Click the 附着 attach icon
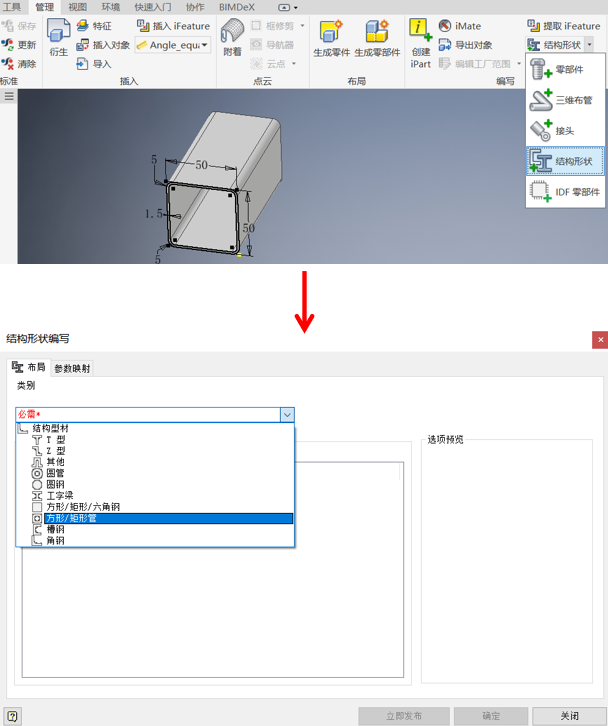608x726 pixels. (232, 31)
